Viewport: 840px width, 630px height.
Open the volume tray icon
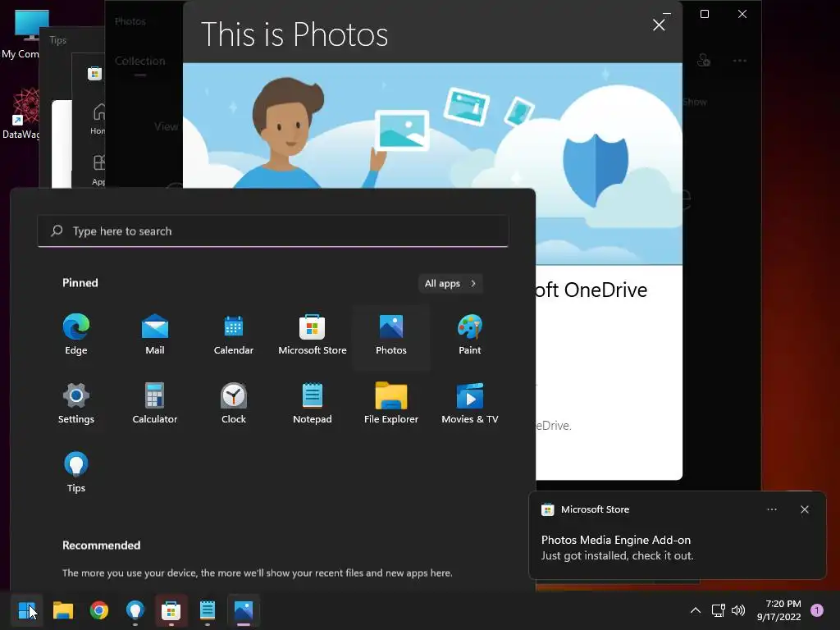(x=738, y=610)
